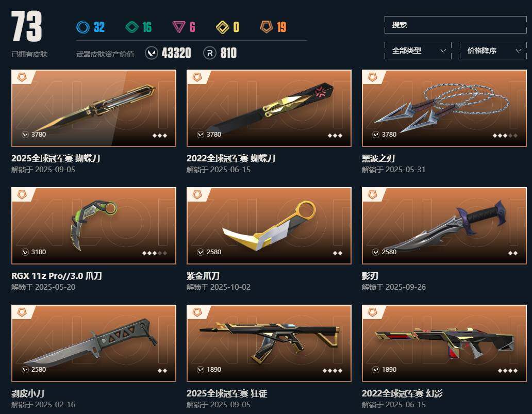Image resolution: width=532 pixels, height=414 pixels.
Task: Select the 2022全球冠军赛 蝴蝶刀 skin thumbnail
Action: 269,108
